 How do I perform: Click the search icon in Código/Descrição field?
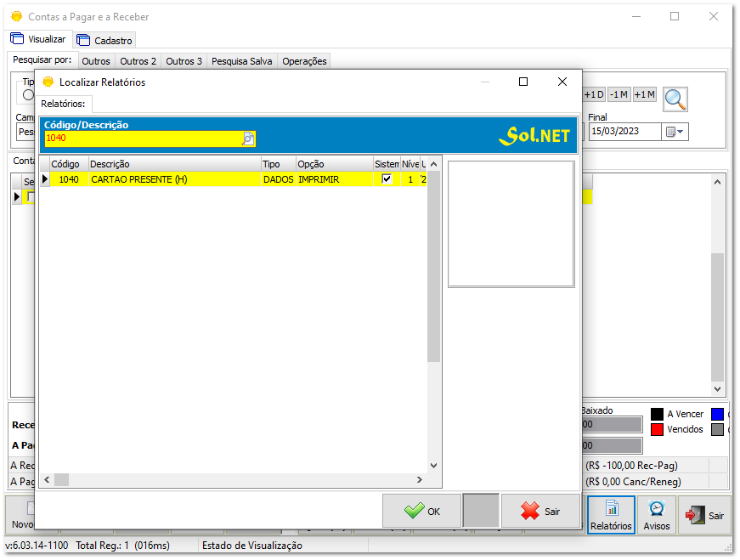[248, 139]
